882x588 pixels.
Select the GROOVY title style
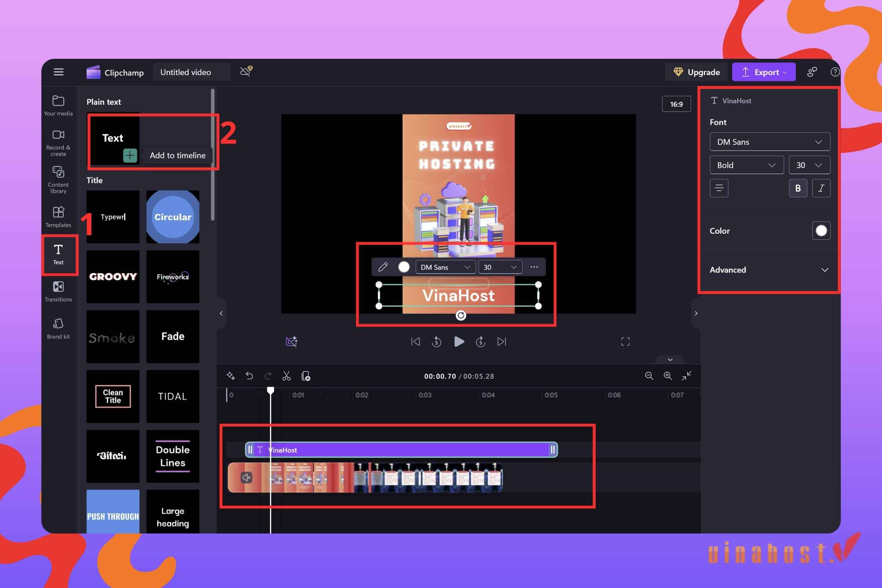coord(113,277)
